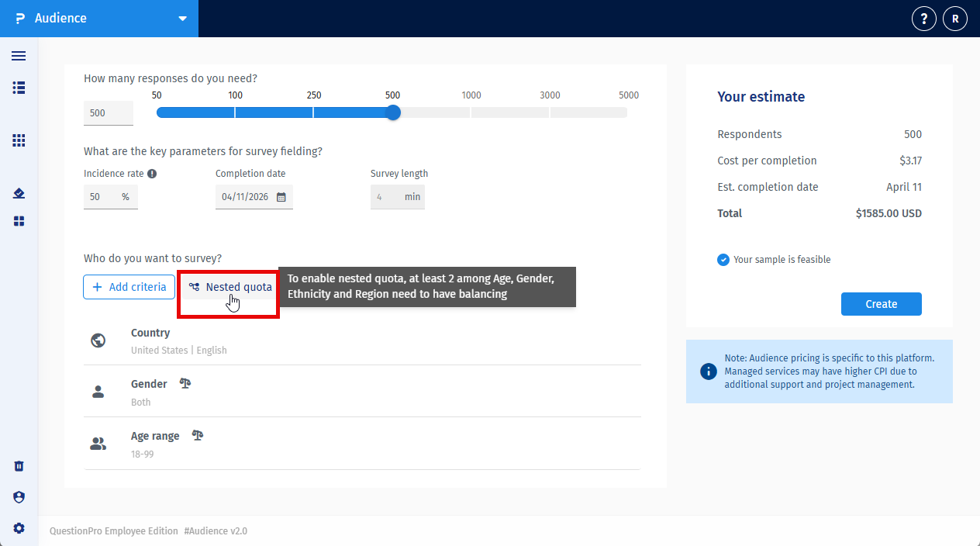Viewport: 980px width, 546px height.
Task: Click the Completion date field
Action: coord(254,197)
